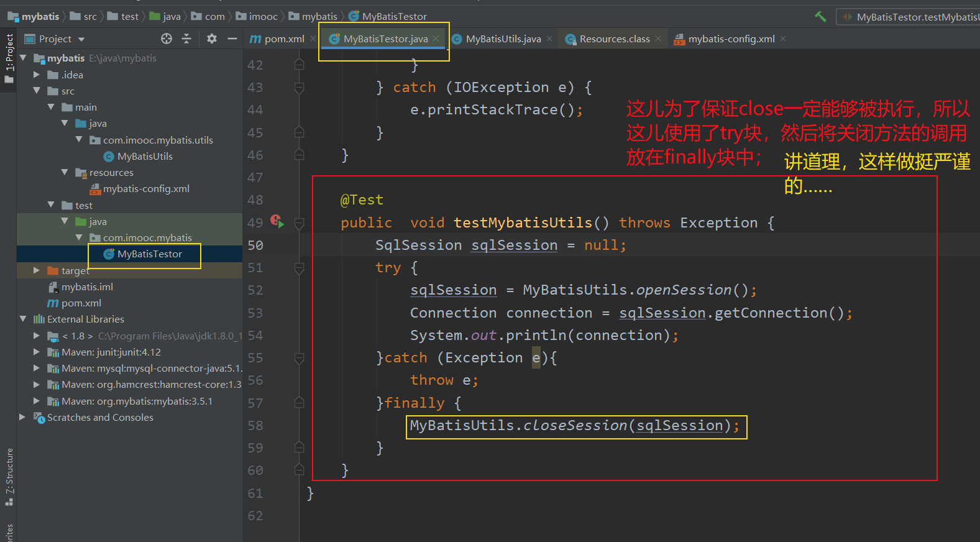Toggle fold marker at line 46
Screen dimensions: 980x542
[300, 155]
